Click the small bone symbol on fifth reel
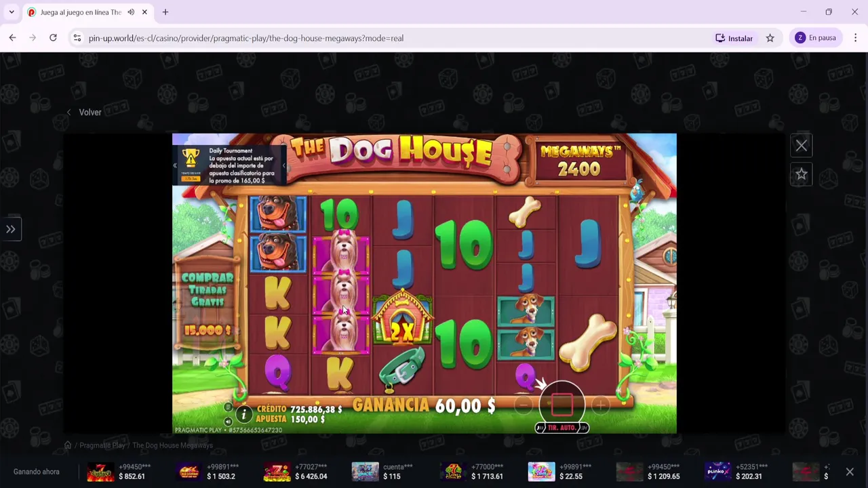This screenshot has height=488, width=868. [525, 211]
